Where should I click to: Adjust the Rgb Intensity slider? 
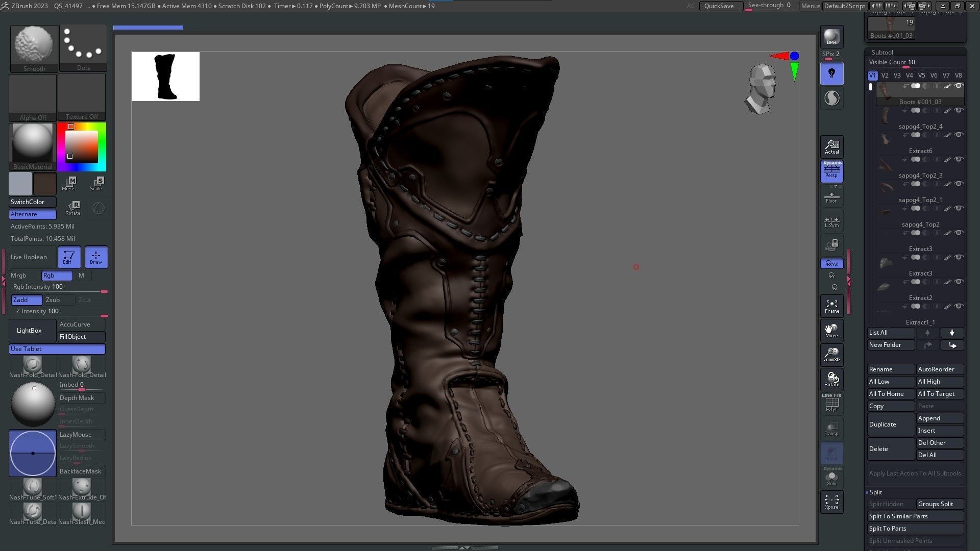[x=59, y=287]
